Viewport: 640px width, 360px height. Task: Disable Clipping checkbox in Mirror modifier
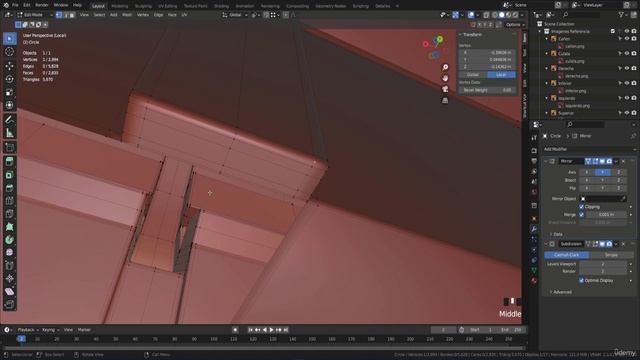coord(582,207)
